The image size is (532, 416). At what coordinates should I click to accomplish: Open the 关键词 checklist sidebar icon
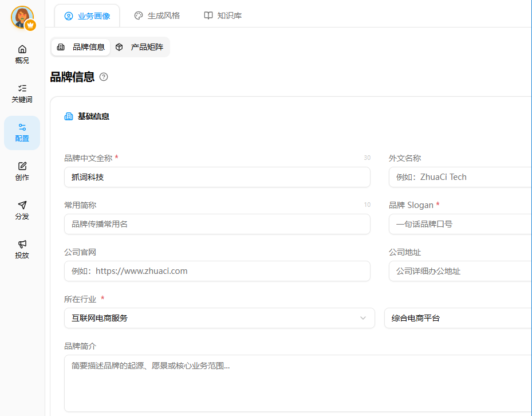click(22, 93)
